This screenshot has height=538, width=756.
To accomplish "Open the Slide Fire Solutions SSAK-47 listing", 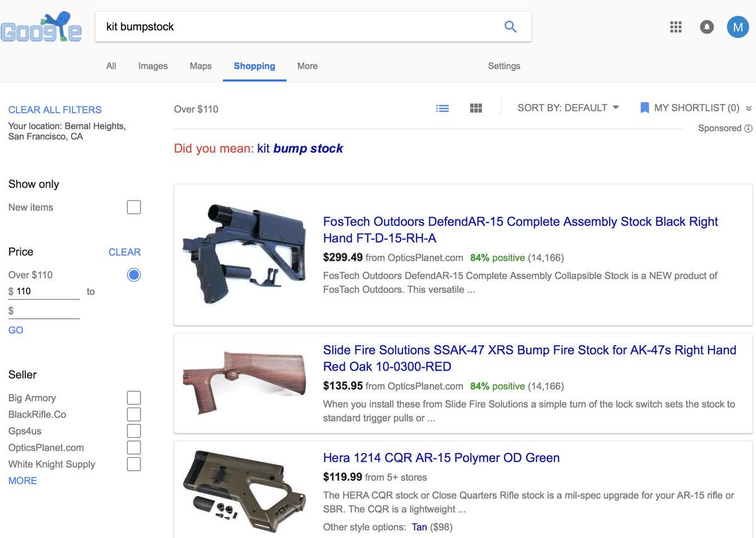I will [529, 358].
